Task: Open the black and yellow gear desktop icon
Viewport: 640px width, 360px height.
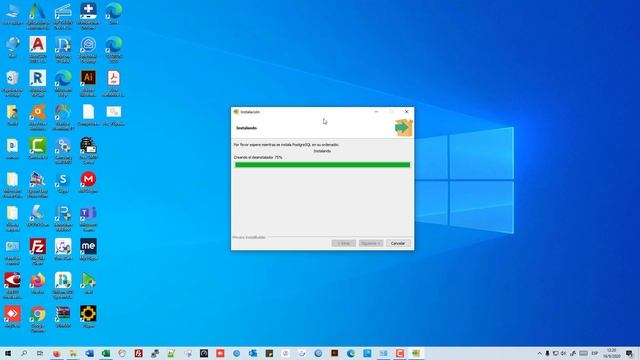Action: tap(88, 317)
